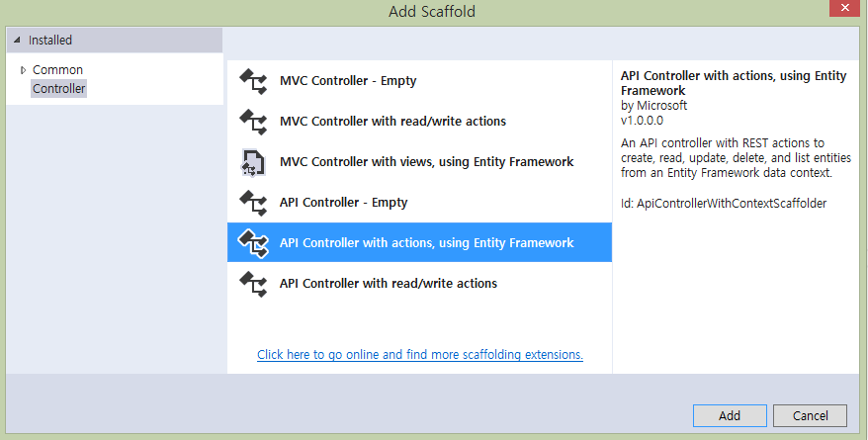Select the Controller category

[58, 89]
